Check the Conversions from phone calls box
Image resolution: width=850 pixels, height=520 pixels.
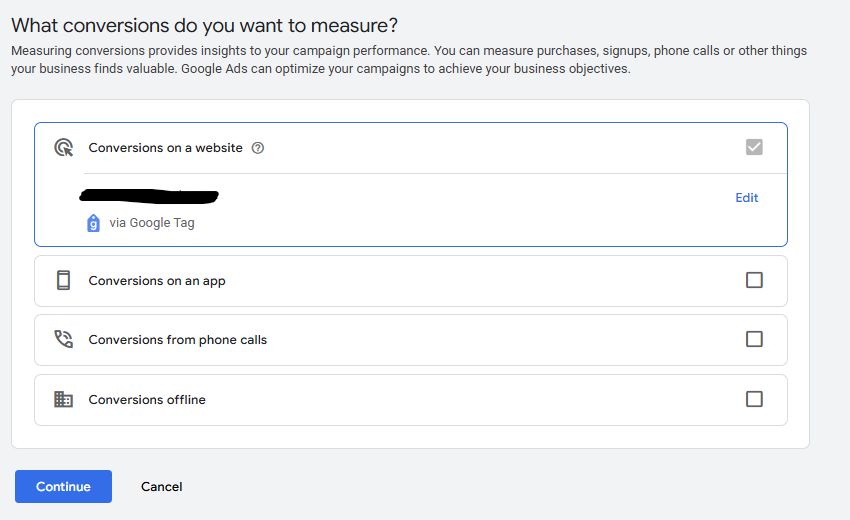pyautogui.click(x=754, y=340)
